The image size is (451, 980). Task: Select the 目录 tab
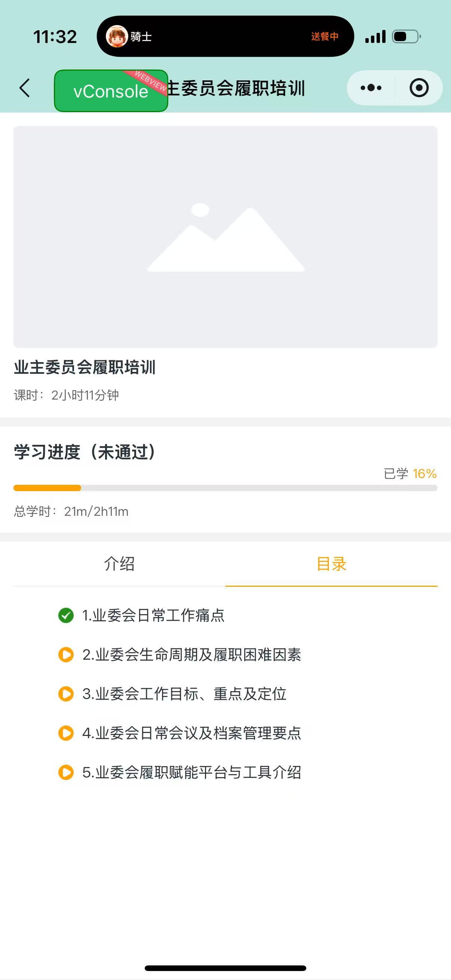click(331, 564)
